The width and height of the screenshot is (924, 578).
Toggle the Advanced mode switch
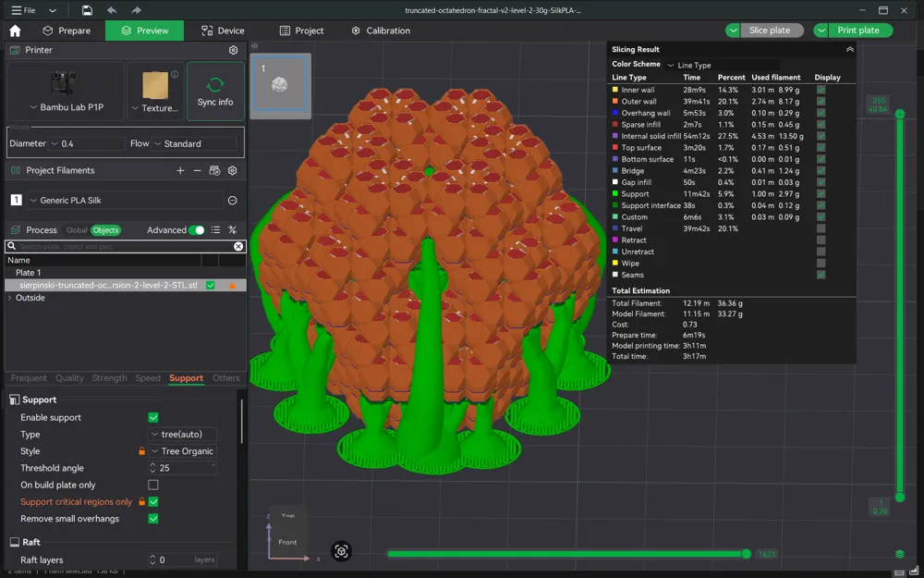[x=196, y=230]
